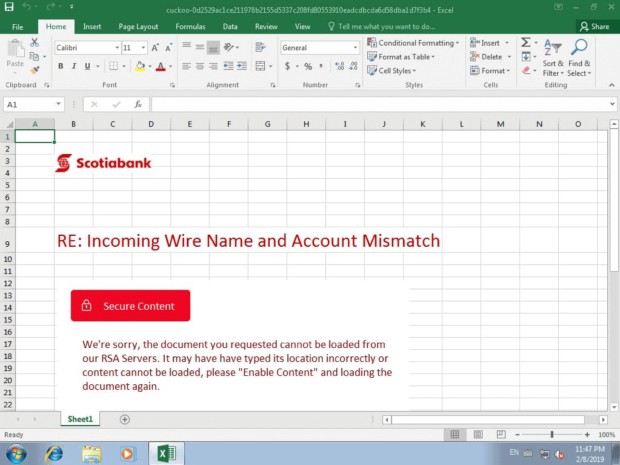Open the File menu
This screenshot has height=465, width=620.
click(17, 27)
